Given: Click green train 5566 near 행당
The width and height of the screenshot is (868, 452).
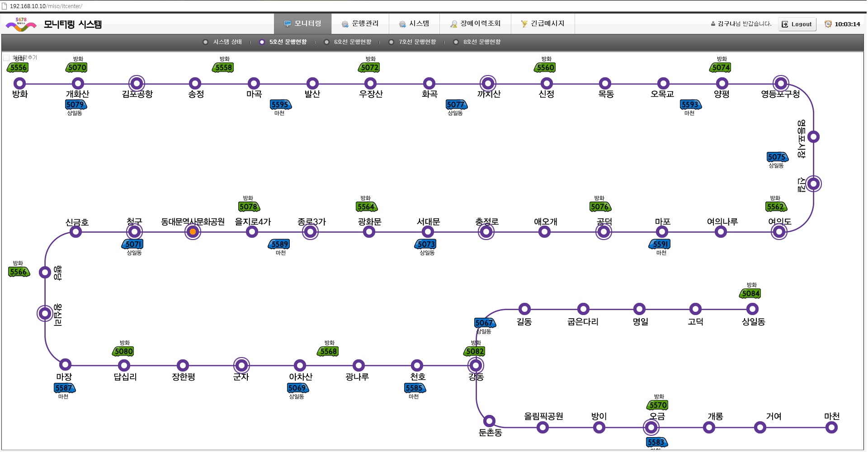Looking at the screenshot, I should [19, 272].
